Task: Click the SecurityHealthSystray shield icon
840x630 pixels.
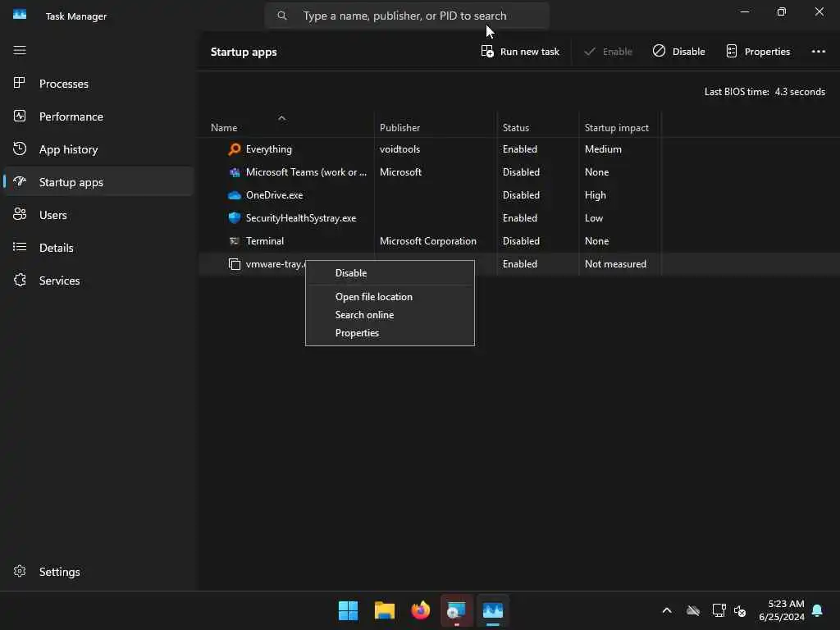Action: point(234,218)
